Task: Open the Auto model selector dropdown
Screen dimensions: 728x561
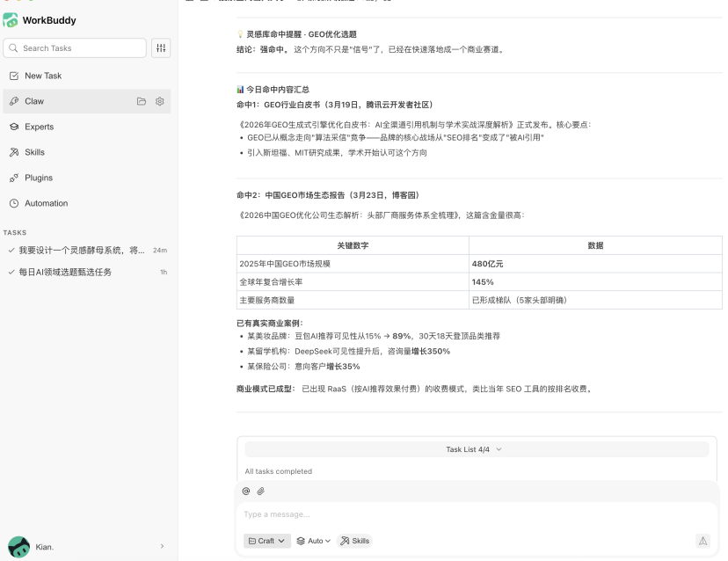Action: (313, 541)
